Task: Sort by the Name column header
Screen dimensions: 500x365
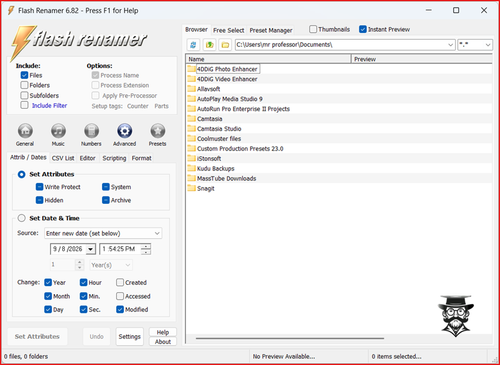Action: pyautogui.click(x=268, y=59)
